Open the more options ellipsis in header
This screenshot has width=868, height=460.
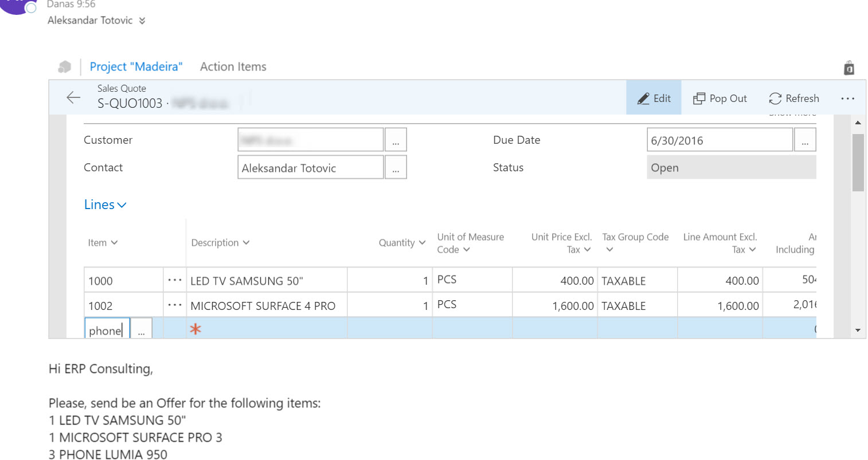point(847,98)
